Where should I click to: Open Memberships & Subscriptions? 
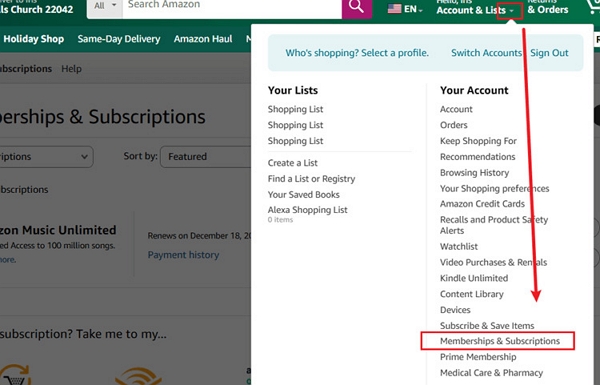pos(500,341)
